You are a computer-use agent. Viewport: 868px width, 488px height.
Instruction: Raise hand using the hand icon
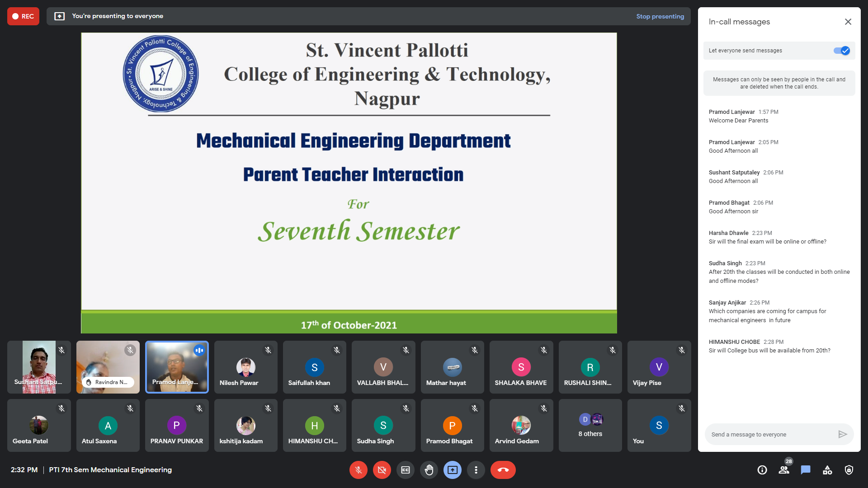[x=429, y=470]
